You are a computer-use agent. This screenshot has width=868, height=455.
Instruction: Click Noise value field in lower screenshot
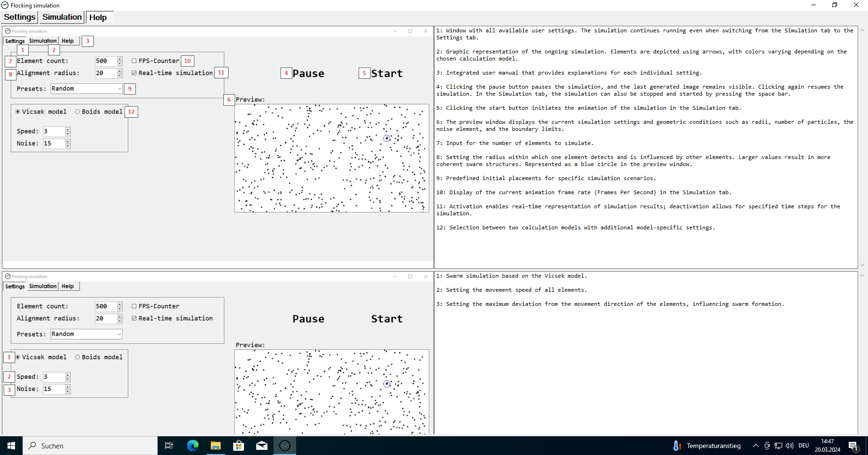[x=54, y=389]
